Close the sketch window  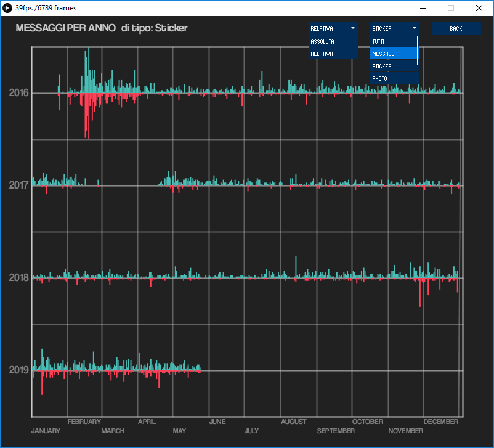[x=479, y=8]
